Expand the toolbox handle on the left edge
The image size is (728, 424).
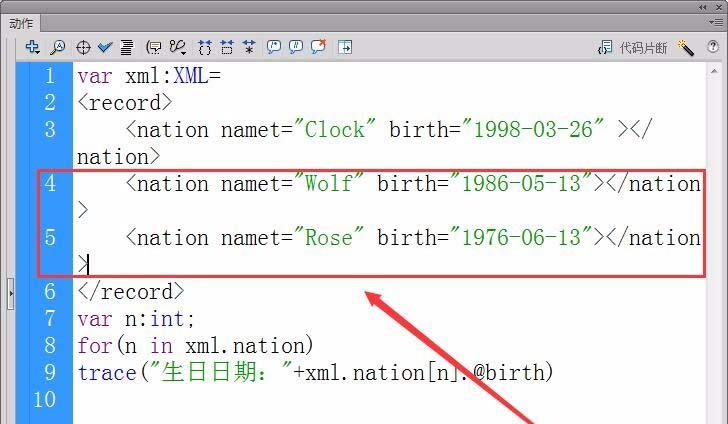coord(11,294)
